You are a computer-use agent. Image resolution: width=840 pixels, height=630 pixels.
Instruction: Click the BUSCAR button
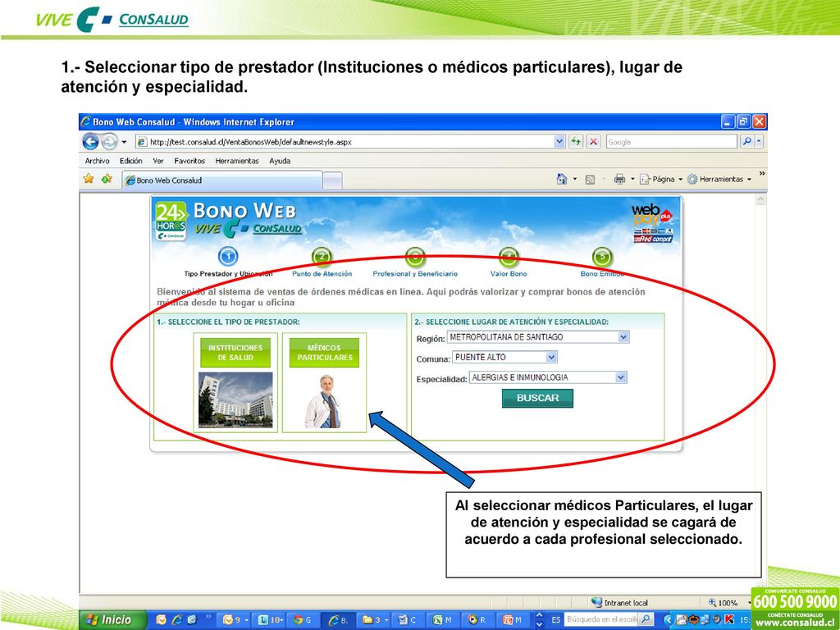pyautogui.click(x=537, y=398)
